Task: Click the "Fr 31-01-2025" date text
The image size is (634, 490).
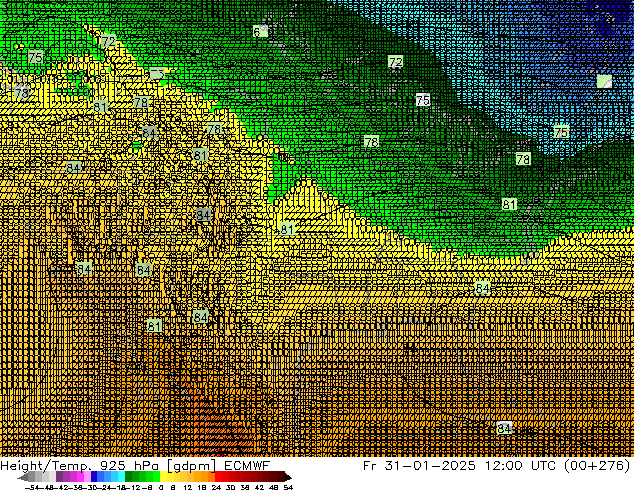Action: 419,466
